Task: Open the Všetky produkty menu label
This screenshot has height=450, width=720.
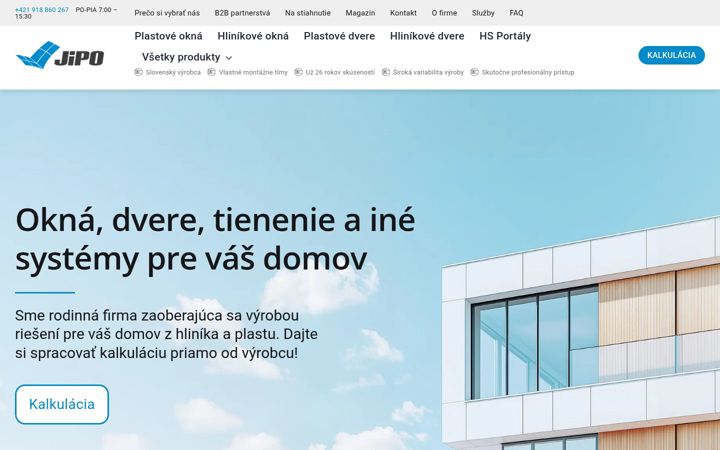Action: (181, 57)
